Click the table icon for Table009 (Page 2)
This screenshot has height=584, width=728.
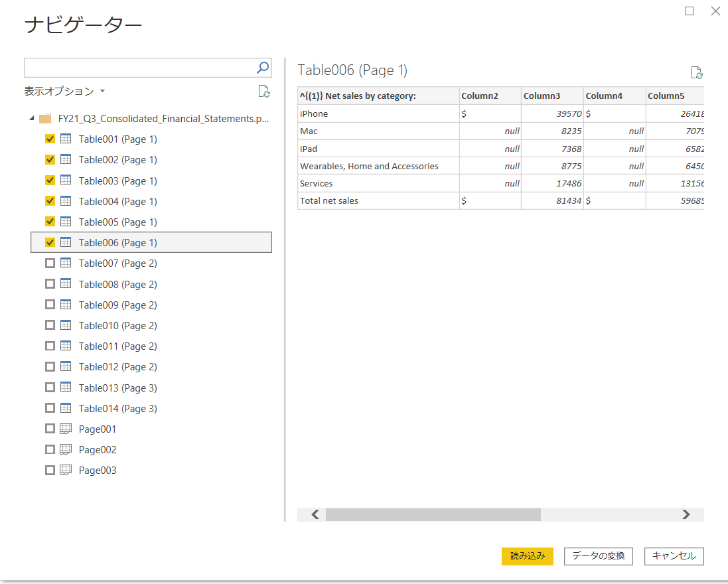(66, 305)
